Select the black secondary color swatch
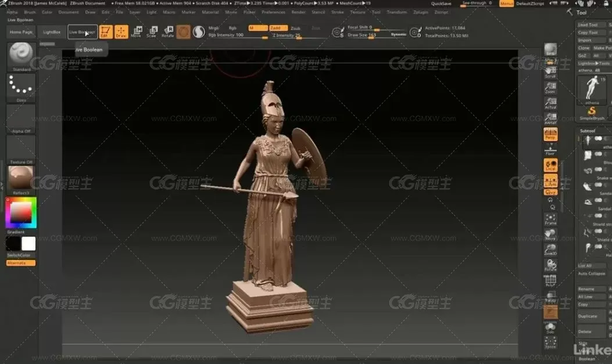The image size is (612, 364). click(13, 244)
